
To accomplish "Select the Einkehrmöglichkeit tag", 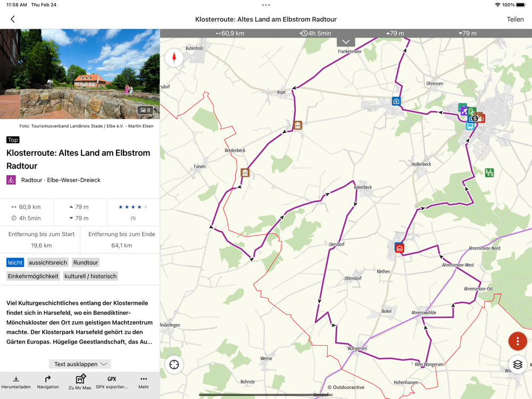I will 33,276.
